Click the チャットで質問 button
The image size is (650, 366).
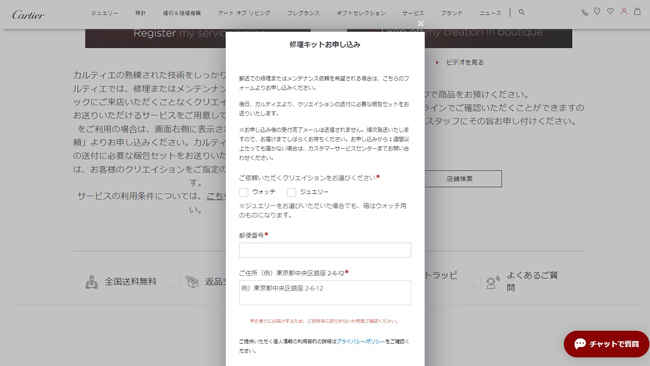pyautogui.click(x=606, y=344)
